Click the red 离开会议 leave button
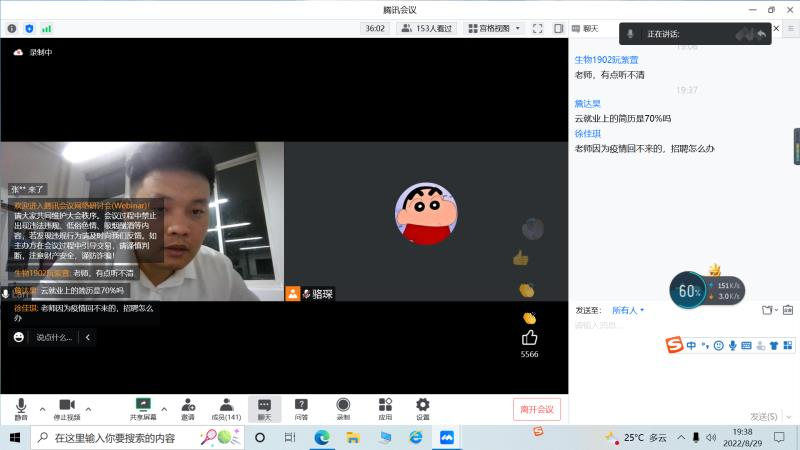This screenshot has width=800, height=450. tap(538, 409)
